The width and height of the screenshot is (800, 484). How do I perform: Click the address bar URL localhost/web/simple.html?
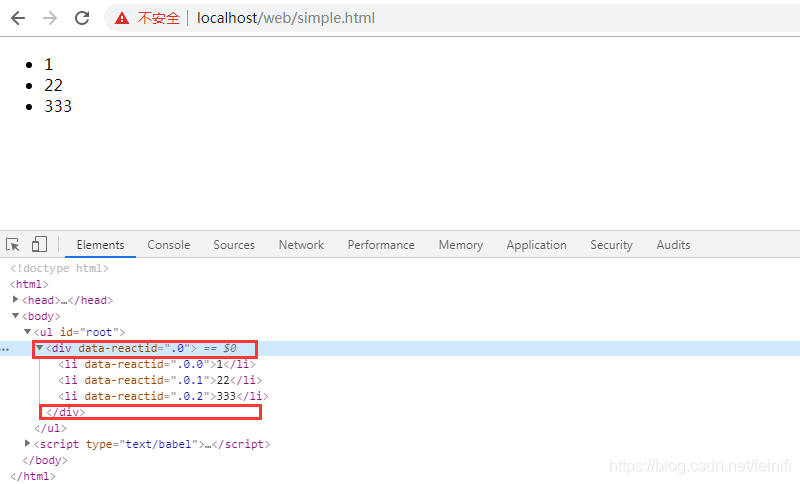pyautogui.click(x=286, y=18)
